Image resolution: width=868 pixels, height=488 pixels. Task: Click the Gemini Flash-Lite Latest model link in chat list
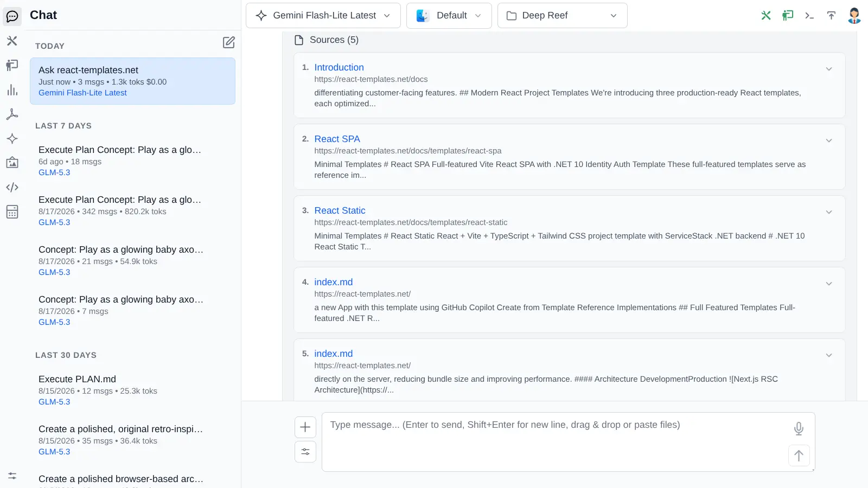82,93
